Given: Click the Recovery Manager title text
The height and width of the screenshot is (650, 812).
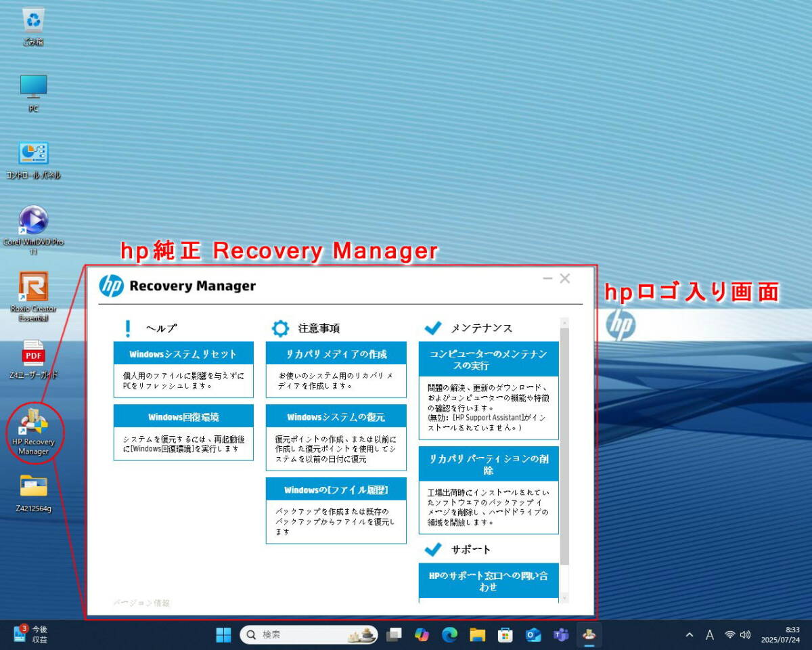Looking at the screenshot, I should 192,286.
